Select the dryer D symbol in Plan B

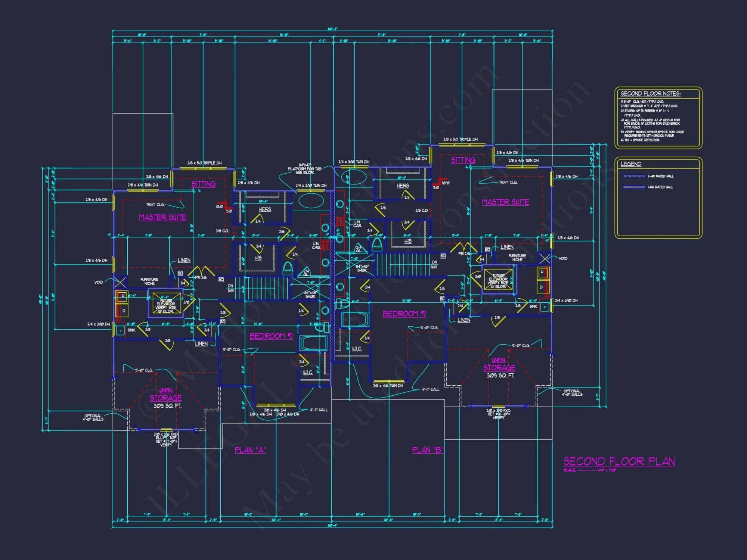click(x=542, y=287)
